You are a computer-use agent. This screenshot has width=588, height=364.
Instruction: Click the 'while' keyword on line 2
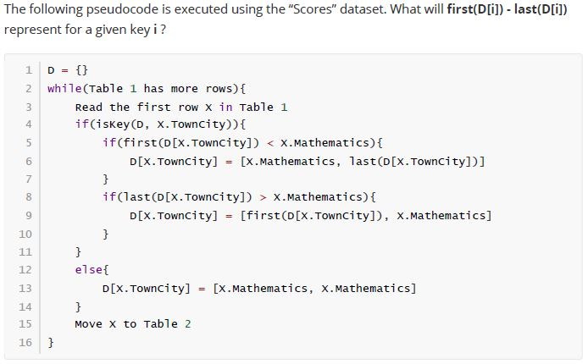pyautogui.click(x=64, y=88)
